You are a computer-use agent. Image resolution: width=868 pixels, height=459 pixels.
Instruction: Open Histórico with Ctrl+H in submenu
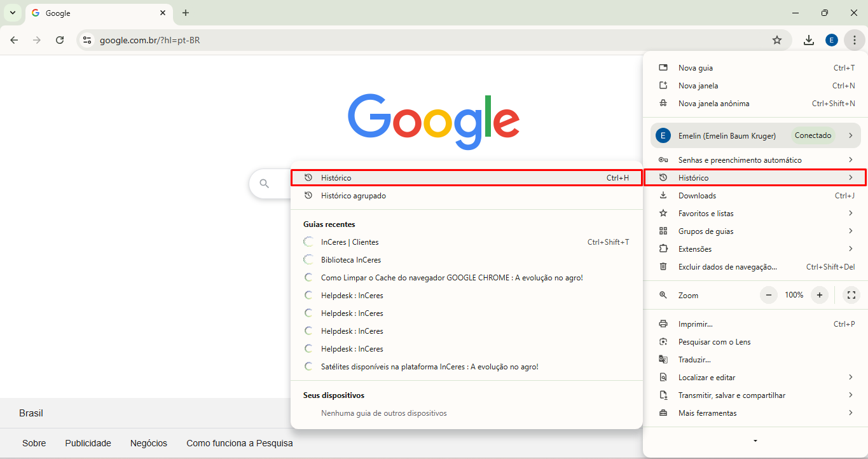point(466,178)
